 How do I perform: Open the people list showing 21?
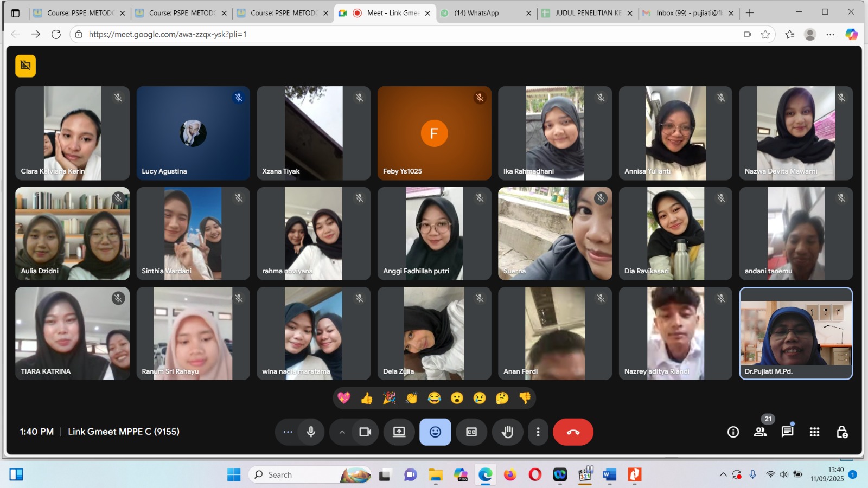(x=760, y=432)
